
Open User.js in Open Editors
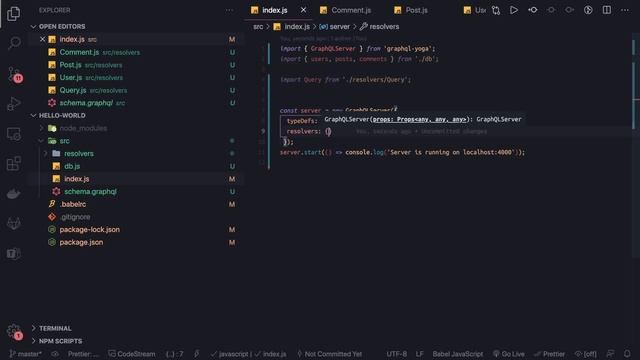71,78
